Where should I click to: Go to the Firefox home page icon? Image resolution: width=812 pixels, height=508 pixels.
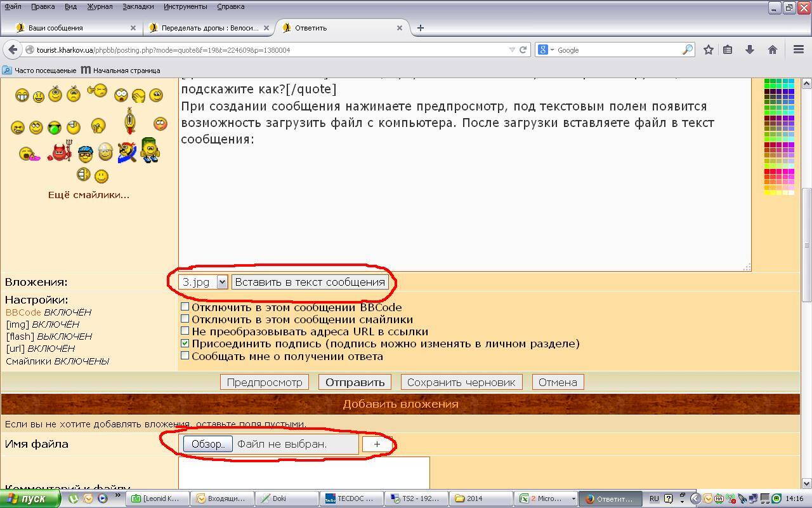[772, 50]
